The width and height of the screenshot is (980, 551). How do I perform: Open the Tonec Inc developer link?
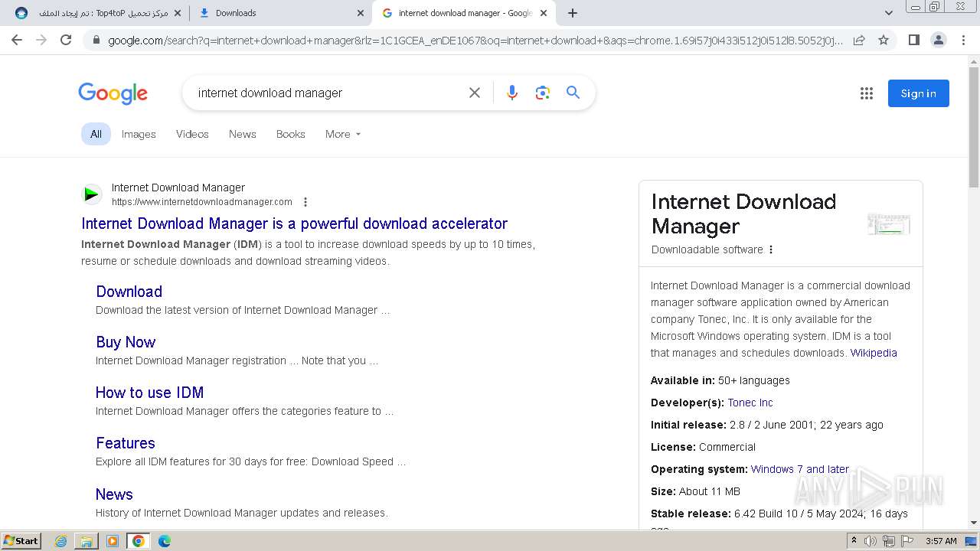coord(750,403)
